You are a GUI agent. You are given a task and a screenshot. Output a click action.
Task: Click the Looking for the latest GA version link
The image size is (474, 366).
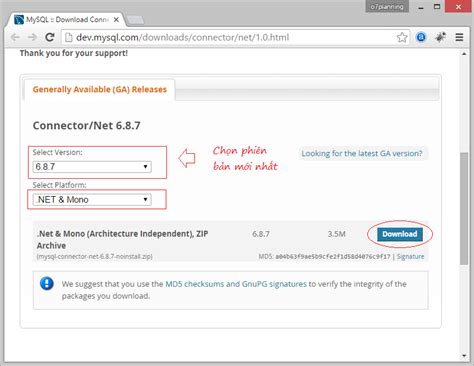pos(362,153)
